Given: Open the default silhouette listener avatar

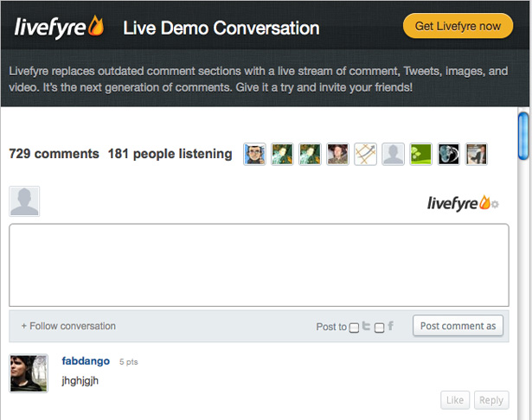Looking at the screenshot, I should [393, 154].
